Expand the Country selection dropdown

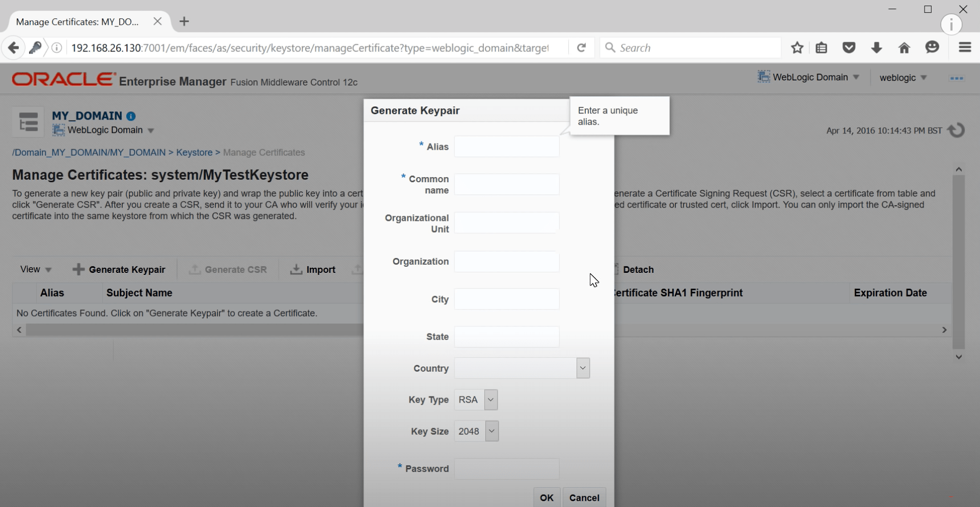(x=582, y=368)
